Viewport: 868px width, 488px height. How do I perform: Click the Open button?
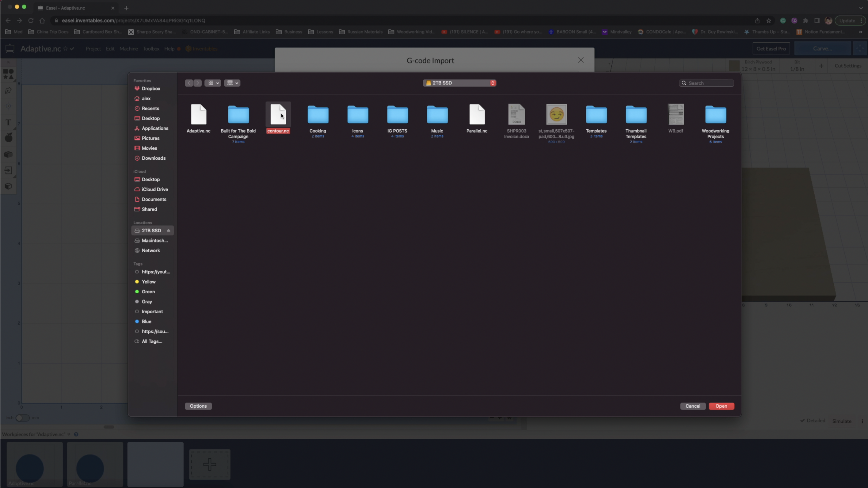(721, 406)
